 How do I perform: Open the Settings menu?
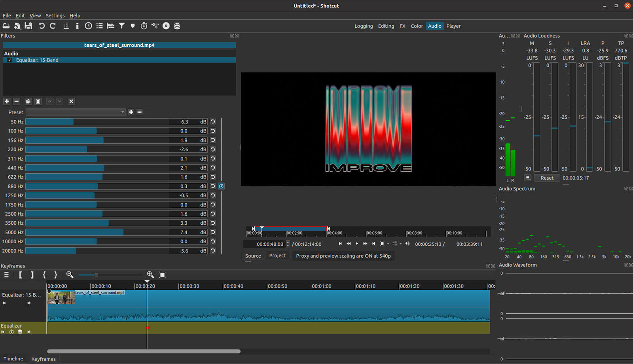click(55, 15)
